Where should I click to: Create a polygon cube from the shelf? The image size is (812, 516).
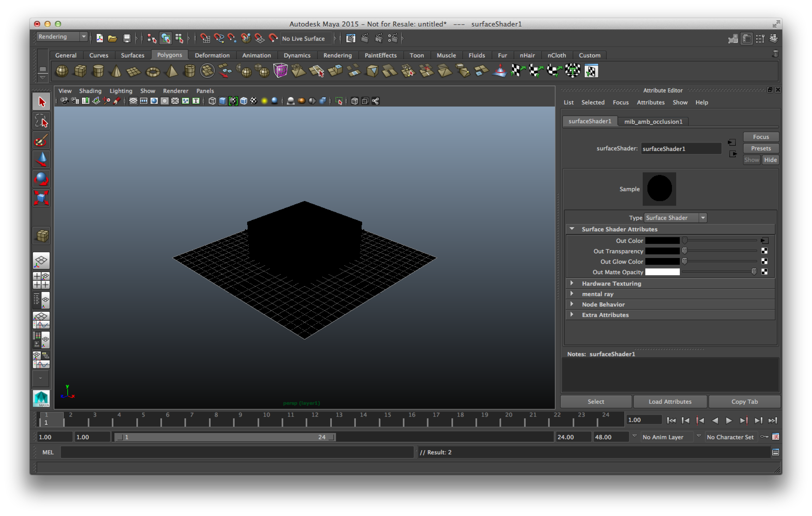pyautogui.click(x=80, y=71)
